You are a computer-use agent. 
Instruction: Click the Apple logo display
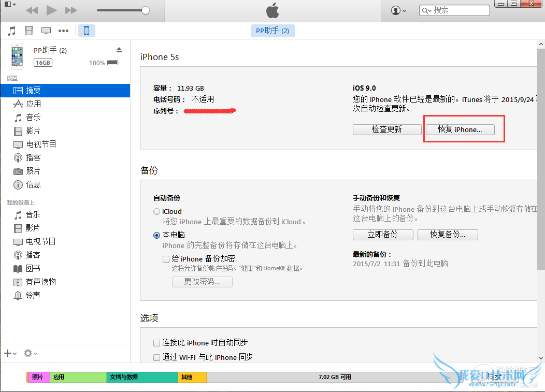click(x=273, y=10)
